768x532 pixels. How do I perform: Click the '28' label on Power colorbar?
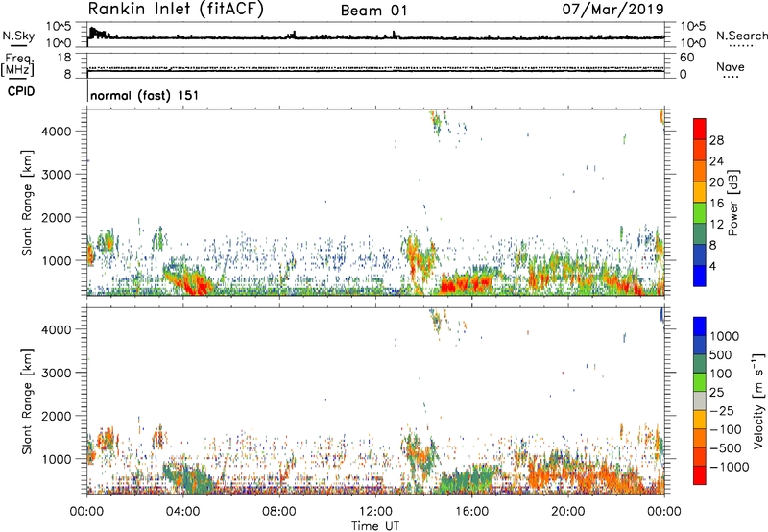[x=716, y=140]
